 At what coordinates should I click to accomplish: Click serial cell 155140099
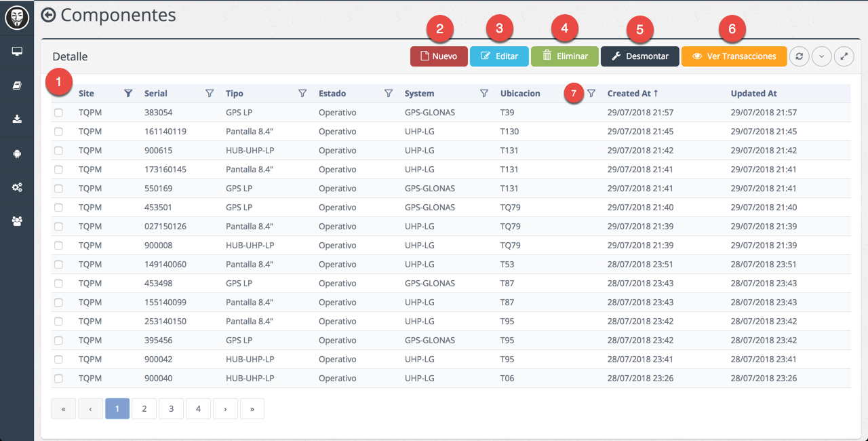pos(165,303)
